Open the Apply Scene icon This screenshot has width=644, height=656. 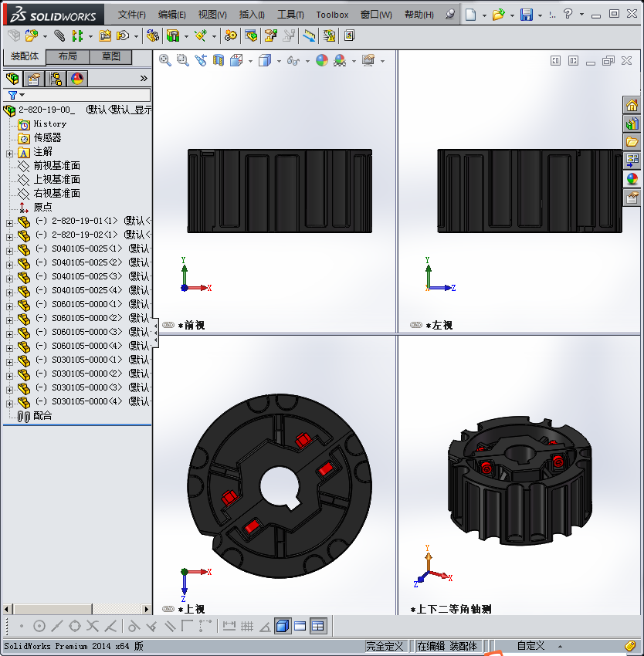coord(340,60)
